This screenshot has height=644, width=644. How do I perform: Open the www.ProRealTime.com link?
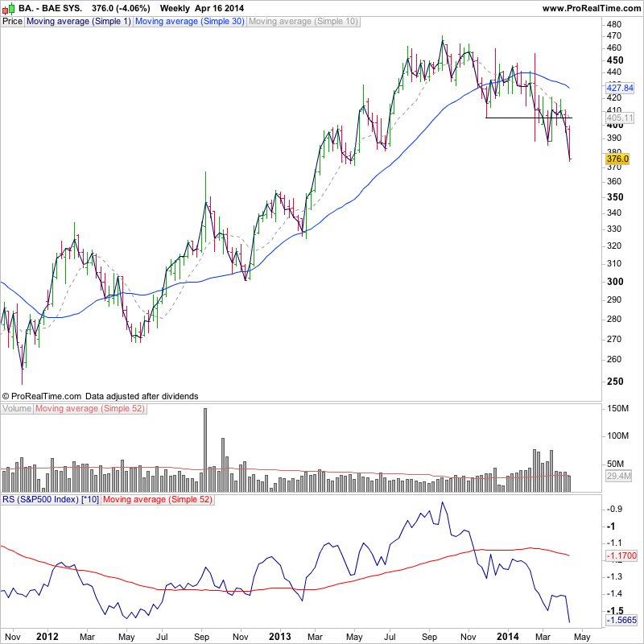click(592, 8)
